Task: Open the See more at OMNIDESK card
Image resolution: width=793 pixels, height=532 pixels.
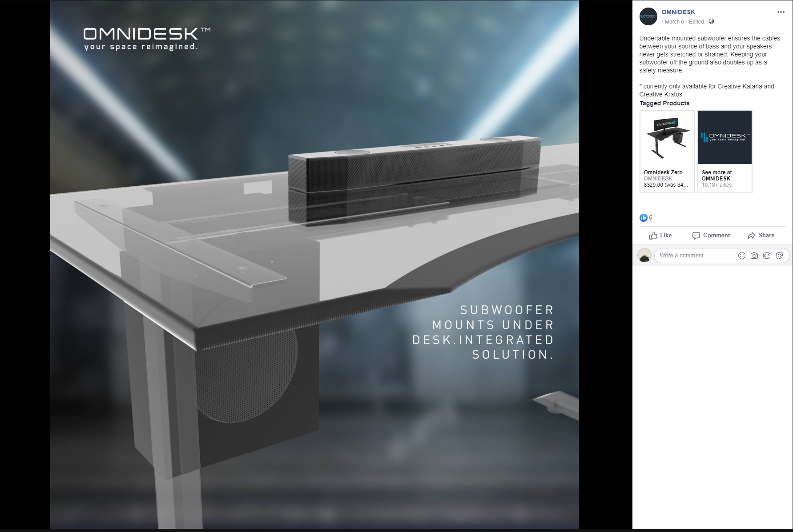Action: tap(725, 152)
